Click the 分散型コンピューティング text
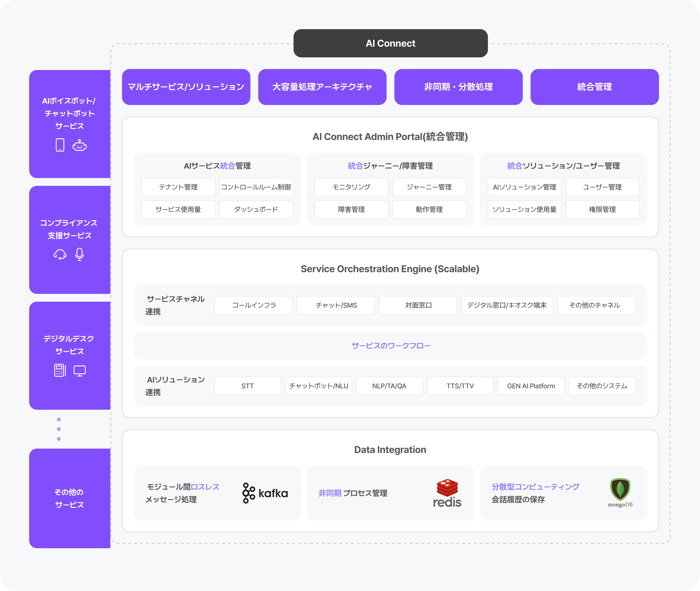 [x=536, y=487]
